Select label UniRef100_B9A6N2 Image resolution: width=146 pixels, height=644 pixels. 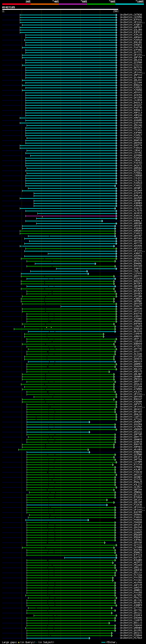pyautogui.click(x=131, y=263)
